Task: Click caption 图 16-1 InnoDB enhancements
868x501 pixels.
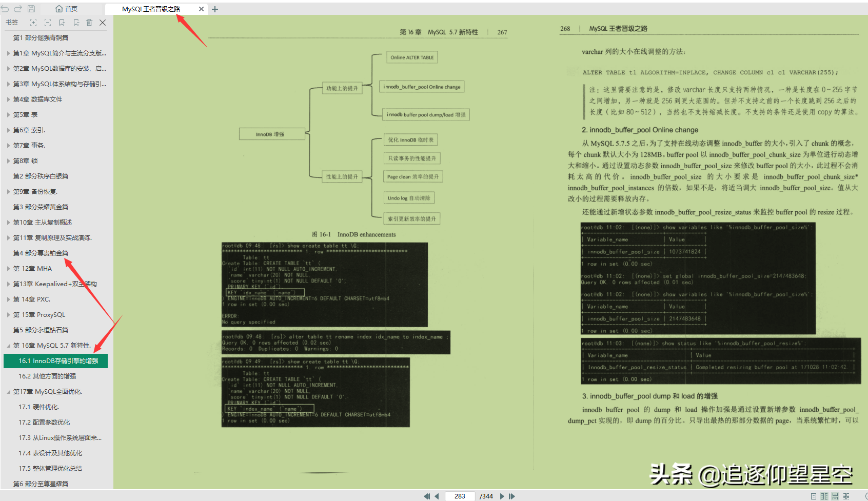Action: (353, 234)
